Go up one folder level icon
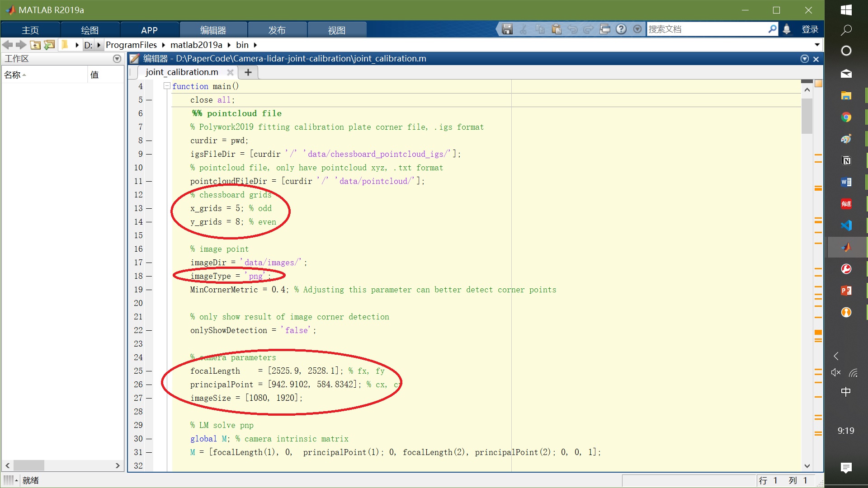 pos(35,45)
